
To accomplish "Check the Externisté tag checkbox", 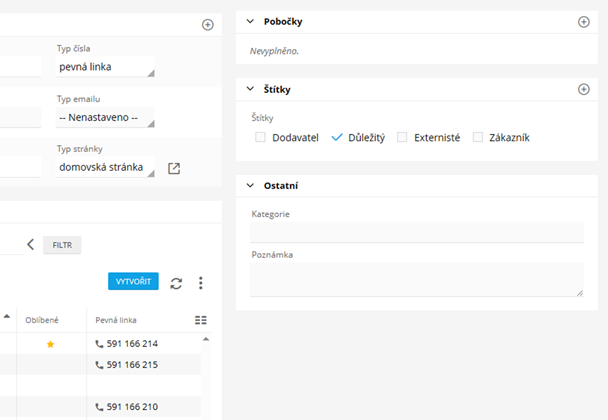I will tap(402, 137).
